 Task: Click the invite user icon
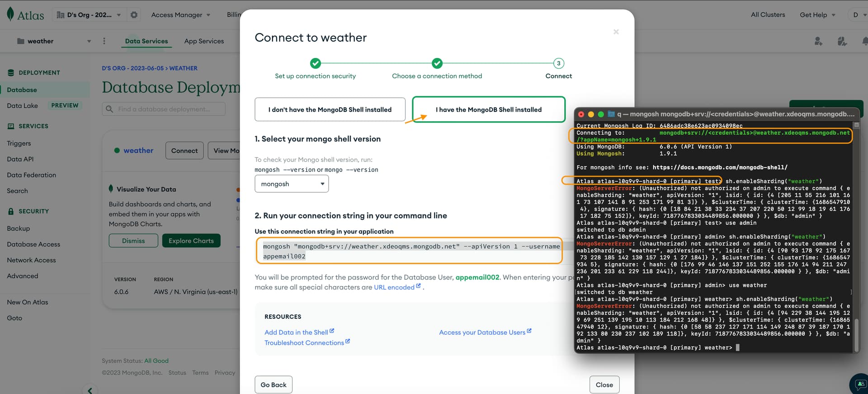[818, 41]
